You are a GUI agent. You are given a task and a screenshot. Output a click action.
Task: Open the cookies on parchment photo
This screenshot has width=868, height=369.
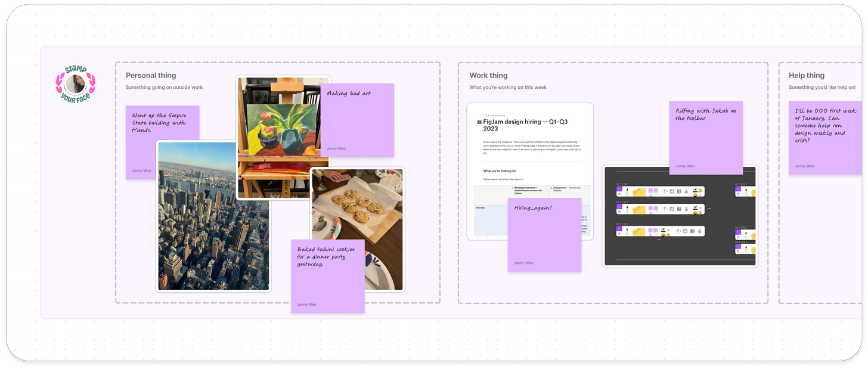click(358, 209)
